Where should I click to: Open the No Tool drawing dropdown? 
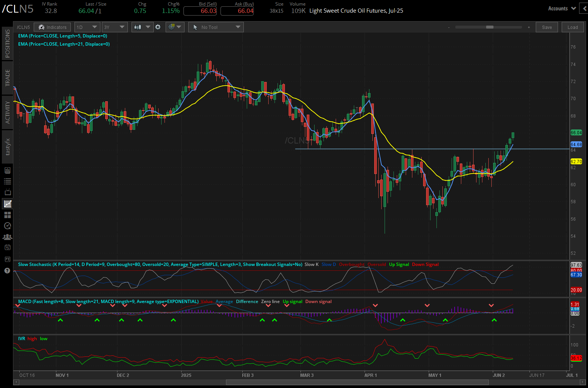[x=216, y=27]
